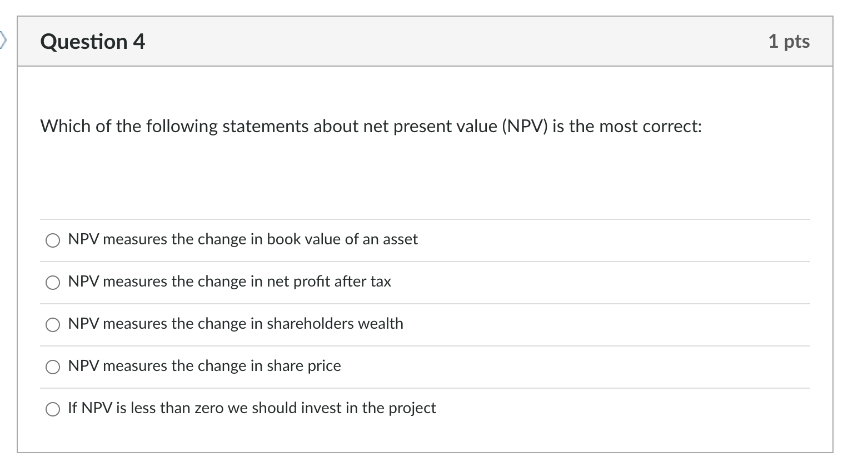This screenshot has width=868, height=462.
Task: Click 'If NPV is less than zero' answer label
Action: (251, 408)
